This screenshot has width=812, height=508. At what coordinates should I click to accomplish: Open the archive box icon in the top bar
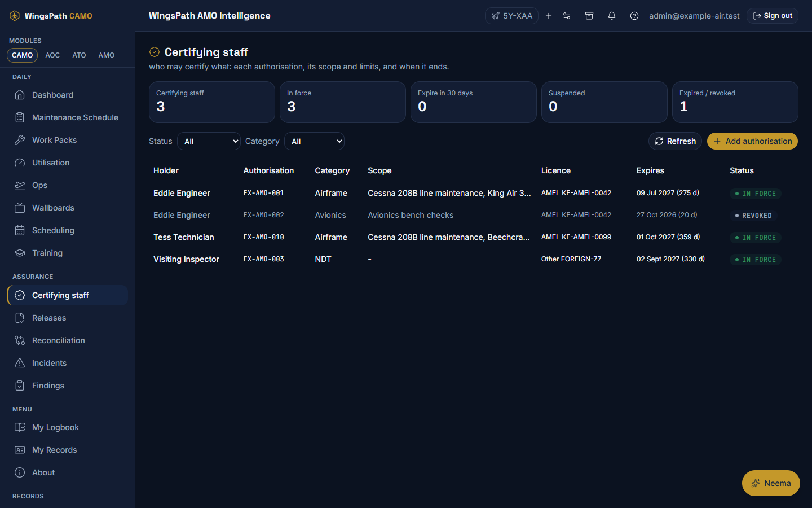point(589,16)
